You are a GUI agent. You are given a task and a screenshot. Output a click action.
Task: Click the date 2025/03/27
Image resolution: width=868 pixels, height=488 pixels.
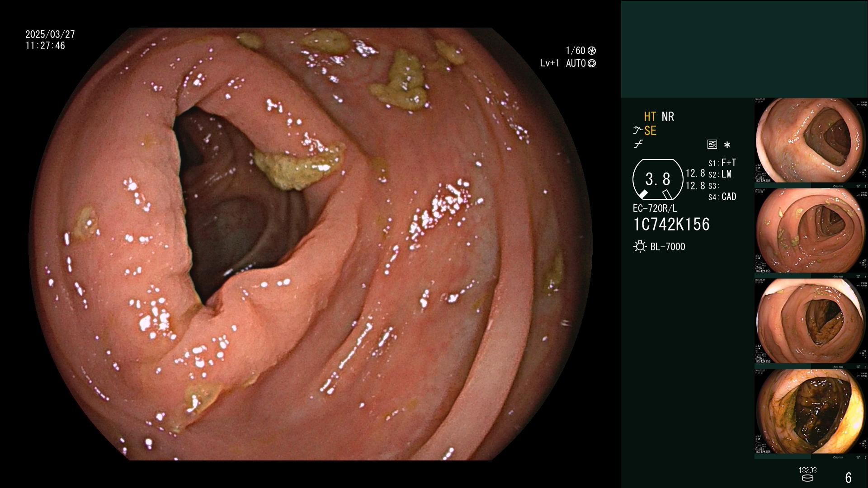[50, 34]
